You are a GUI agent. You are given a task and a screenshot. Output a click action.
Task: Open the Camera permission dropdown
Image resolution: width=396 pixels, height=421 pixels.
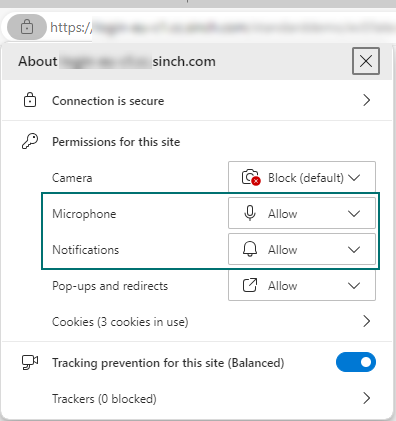coord(302,177)
